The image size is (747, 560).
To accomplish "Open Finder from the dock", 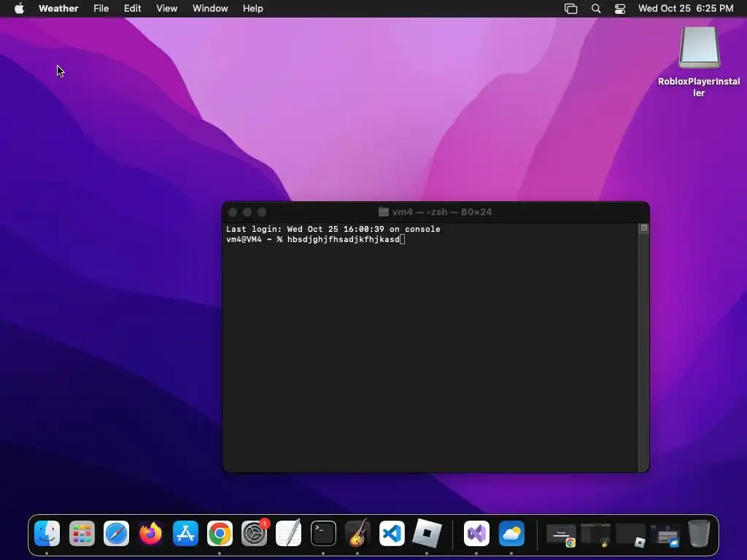I will click(47, 533).
